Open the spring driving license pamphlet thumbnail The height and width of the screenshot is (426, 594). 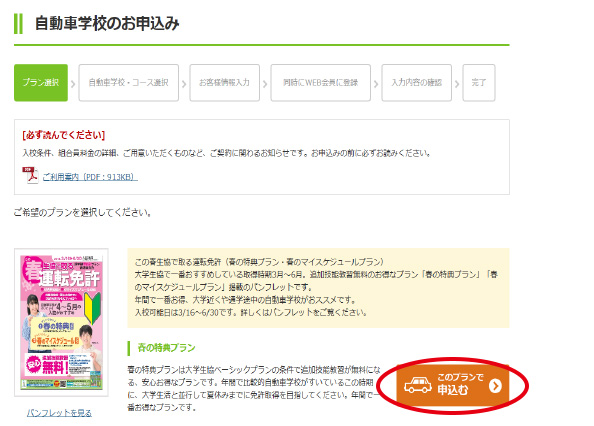(61, 322)
